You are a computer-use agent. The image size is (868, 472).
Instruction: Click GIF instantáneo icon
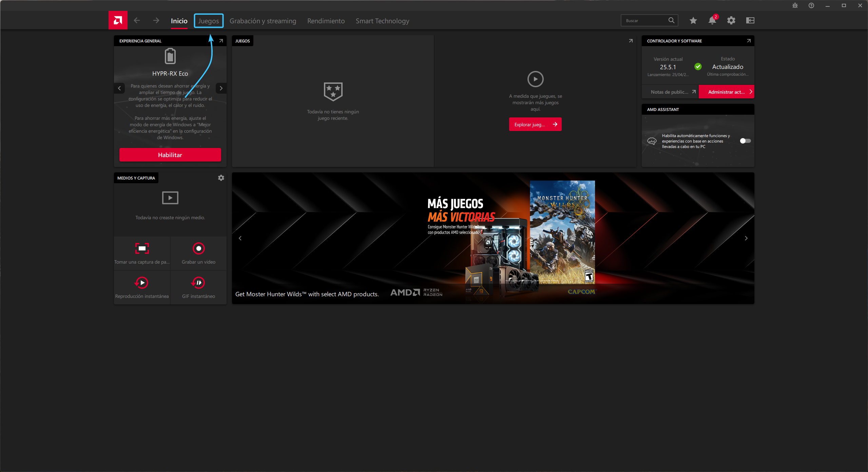coord(198,283)
